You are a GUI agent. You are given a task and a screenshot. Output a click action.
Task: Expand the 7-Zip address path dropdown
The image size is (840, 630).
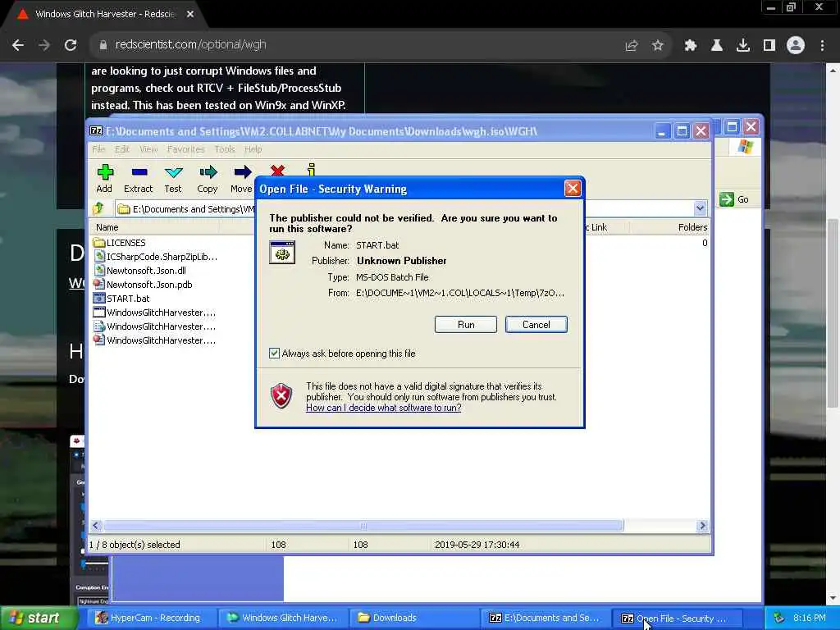(700, 208)
